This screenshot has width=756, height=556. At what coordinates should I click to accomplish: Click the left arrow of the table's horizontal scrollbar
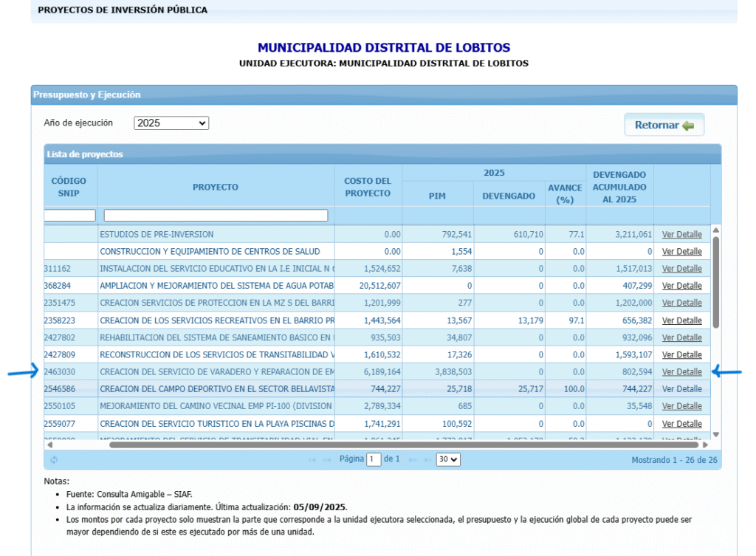(x=49, y=445)
